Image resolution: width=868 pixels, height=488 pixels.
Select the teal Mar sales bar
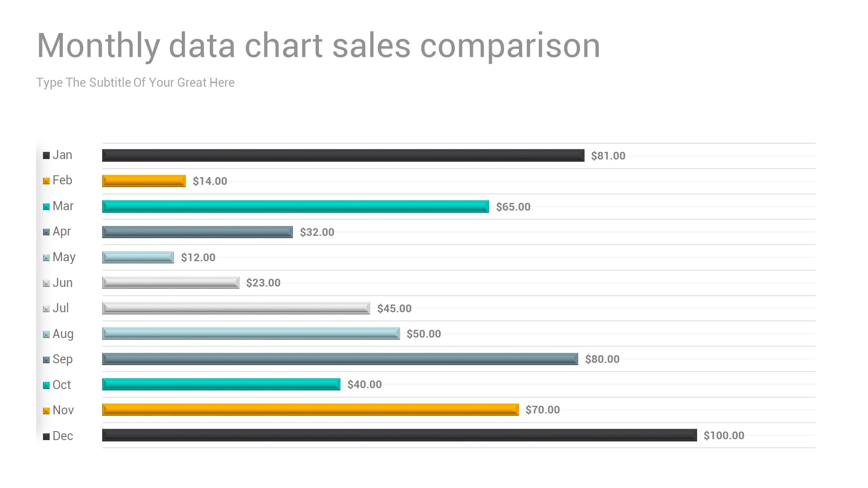pos(295,206)
